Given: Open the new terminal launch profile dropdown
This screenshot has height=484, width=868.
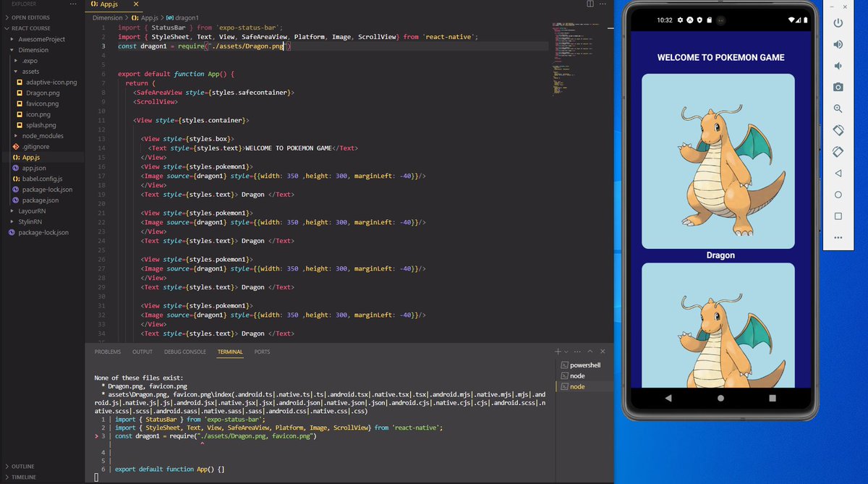Looking at the screenshot, I should coord(566,352).
